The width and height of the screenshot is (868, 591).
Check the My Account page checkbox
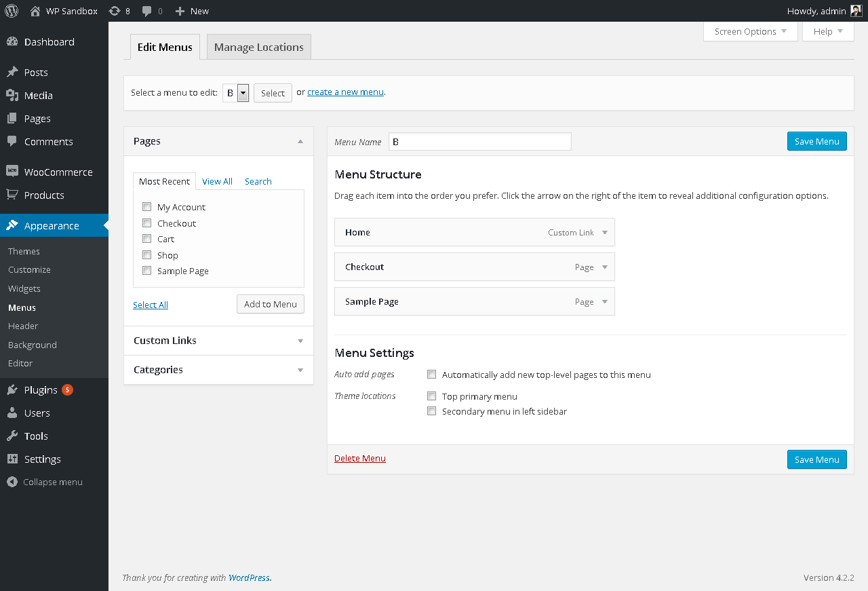point(146,207)
